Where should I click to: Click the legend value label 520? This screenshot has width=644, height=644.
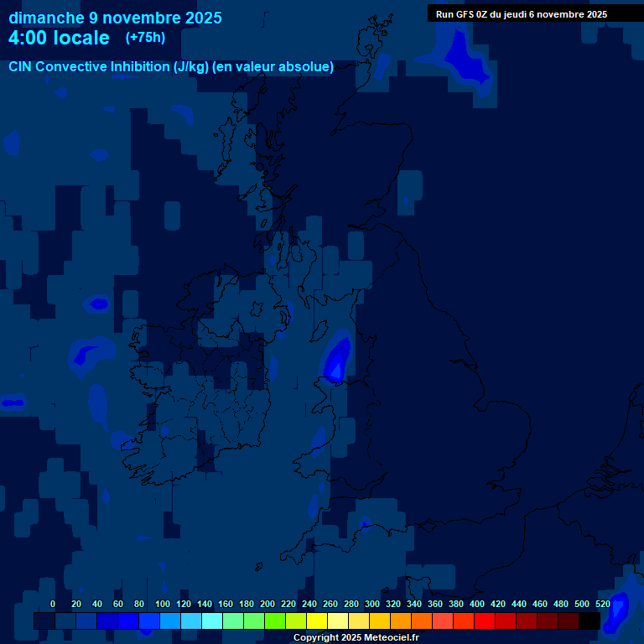(603, 604)
